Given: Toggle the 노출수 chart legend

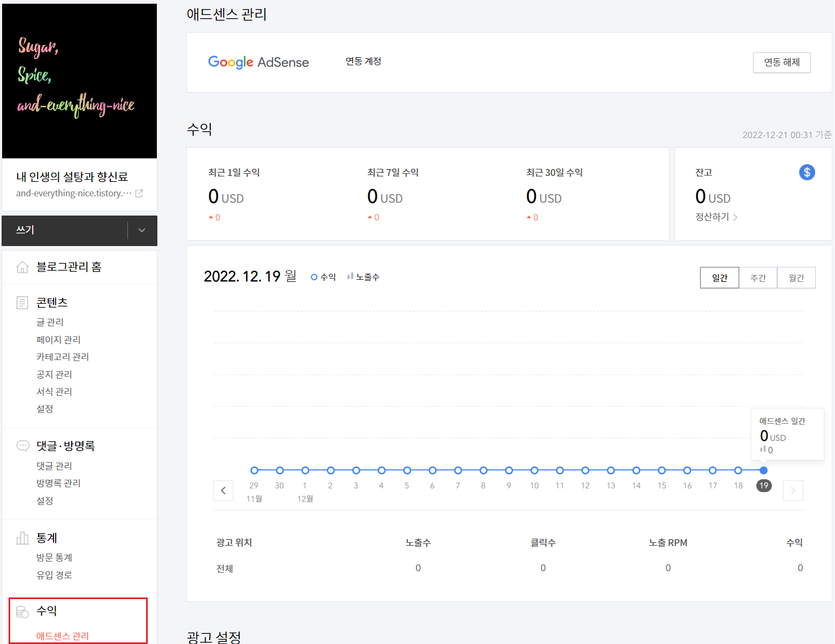Looking at the screenshot, I should (363, 277).
